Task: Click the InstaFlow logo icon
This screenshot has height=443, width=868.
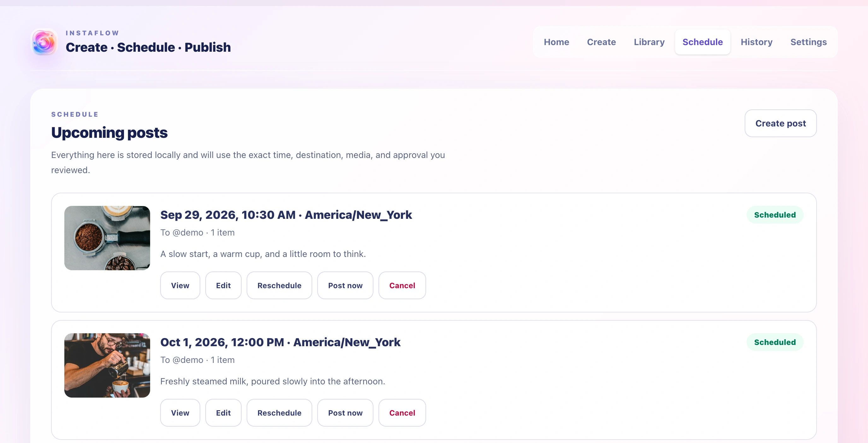Action: coord(44,42)
